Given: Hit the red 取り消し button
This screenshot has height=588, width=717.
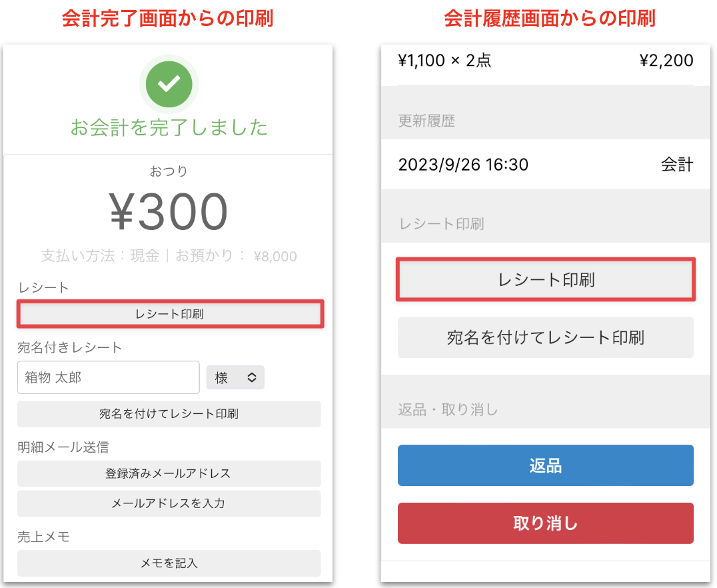Looking at the screenshot, I should [545, 523].
